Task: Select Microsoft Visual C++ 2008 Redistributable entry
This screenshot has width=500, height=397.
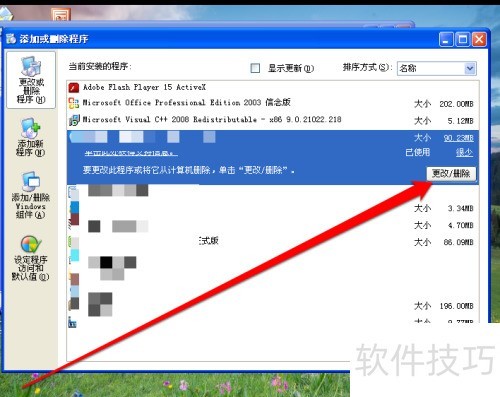Action: point(273,120)
